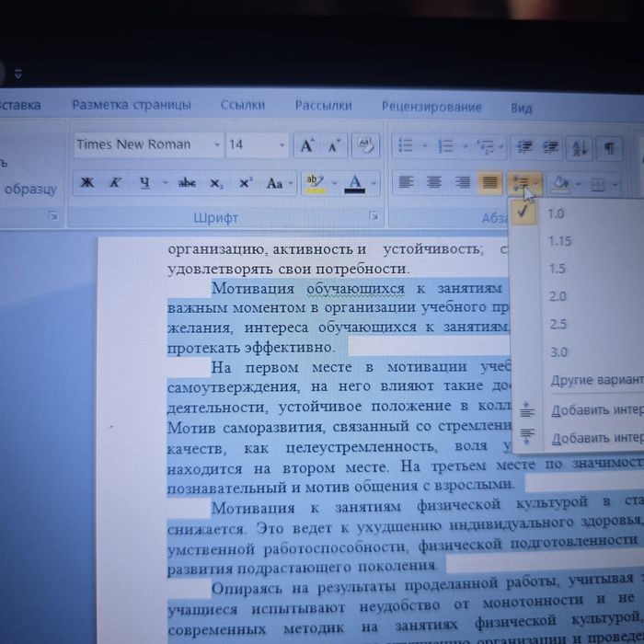Click the multilevel list icon
Screen dimensions: 644x644
(486, 146)
